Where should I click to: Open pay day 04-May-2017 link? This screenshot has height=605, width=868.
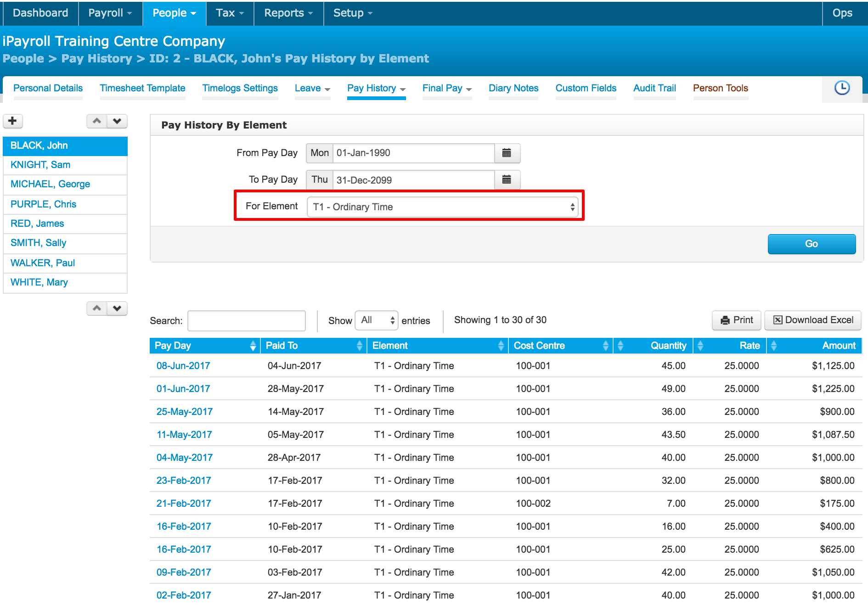(x=185, y=458)
